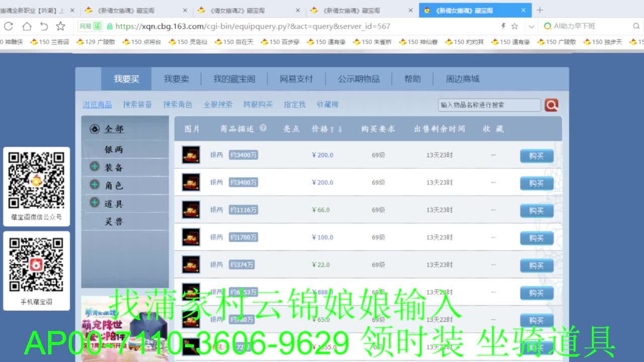Open the 网易支付 tab

click(296, 79)
